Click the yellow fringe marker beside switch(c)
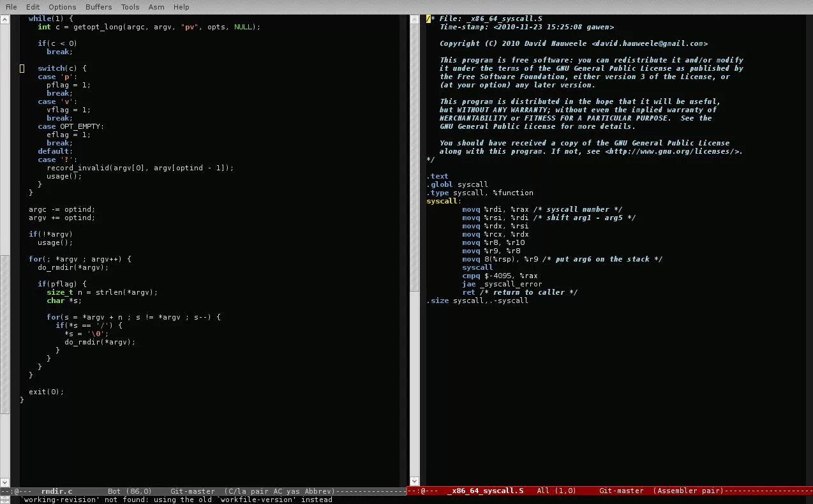The height and width of the screenshot is (504, 813). click(22, 68)
